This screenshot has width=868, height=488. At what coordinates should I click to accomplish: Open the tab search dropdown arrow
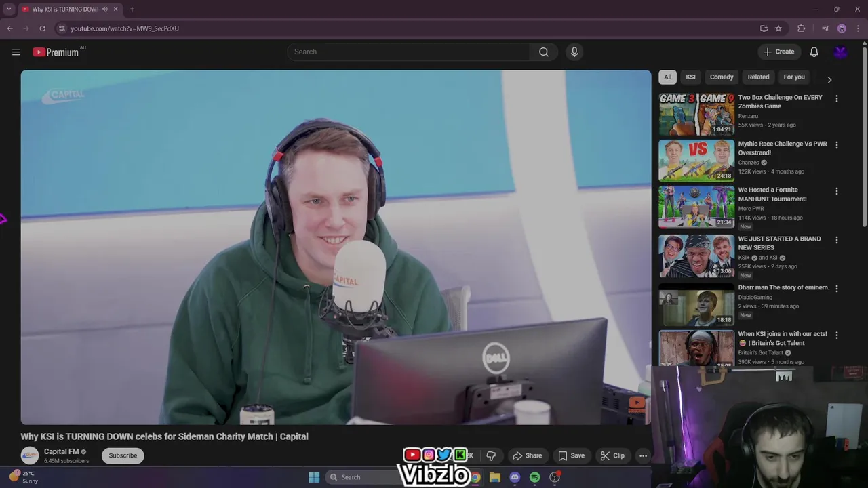tap(9, 9)
